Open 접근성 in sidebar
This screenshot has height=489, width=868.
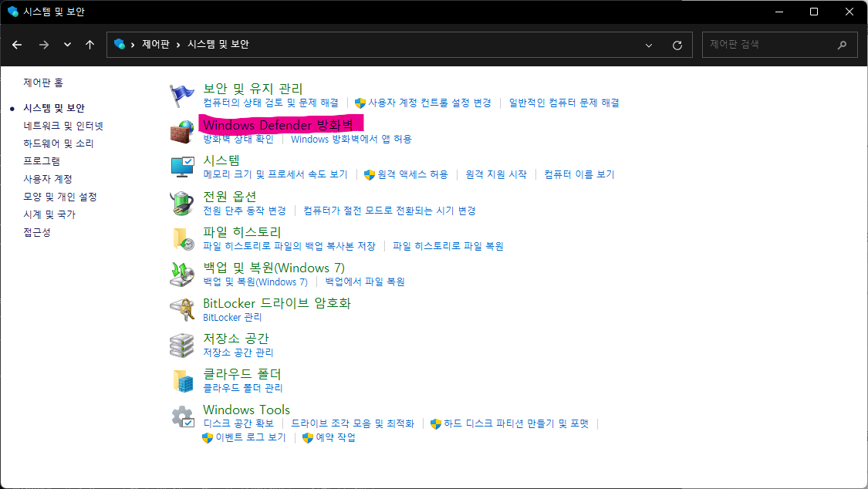(36, 232)
